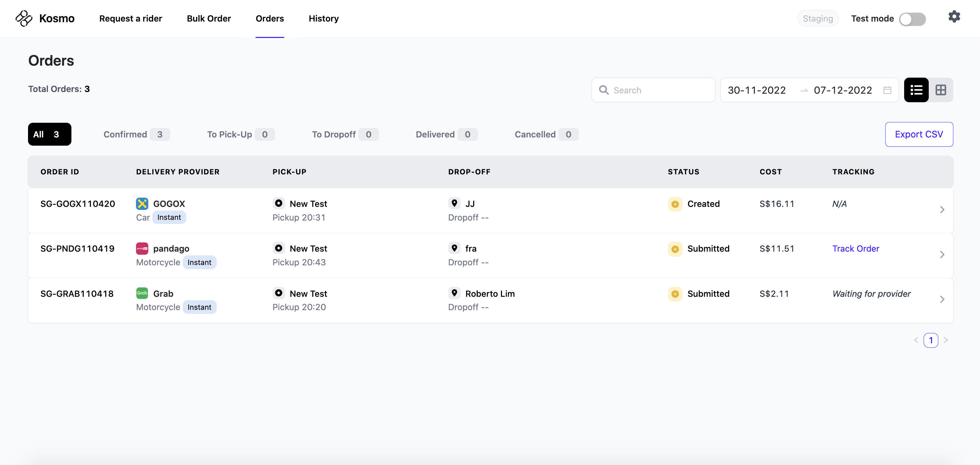
Task: Open the History tab
Action: tap(323, 19)
